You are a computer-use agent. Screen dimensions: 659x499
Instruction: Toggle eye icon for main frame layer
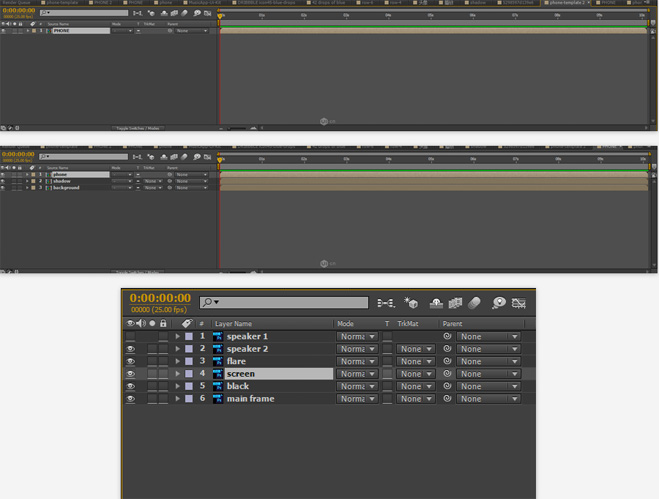pyautogui.click(x=130, y=398)
